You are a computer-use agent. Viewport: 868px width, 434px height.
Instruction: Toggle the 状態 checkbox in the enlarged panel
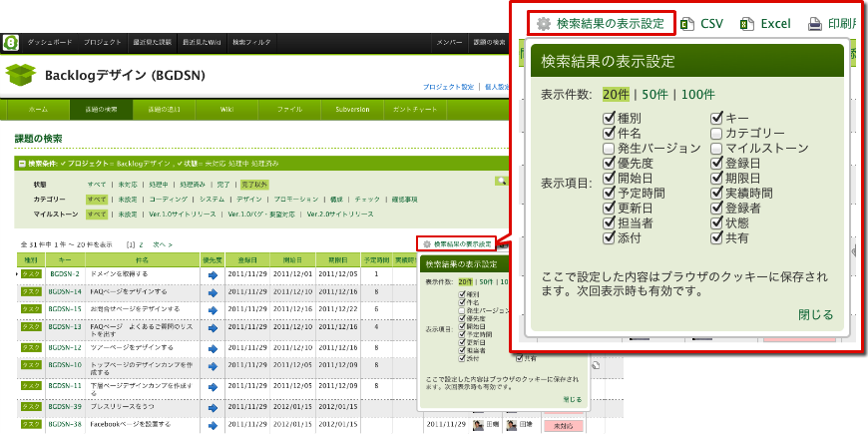click(716, 222)
